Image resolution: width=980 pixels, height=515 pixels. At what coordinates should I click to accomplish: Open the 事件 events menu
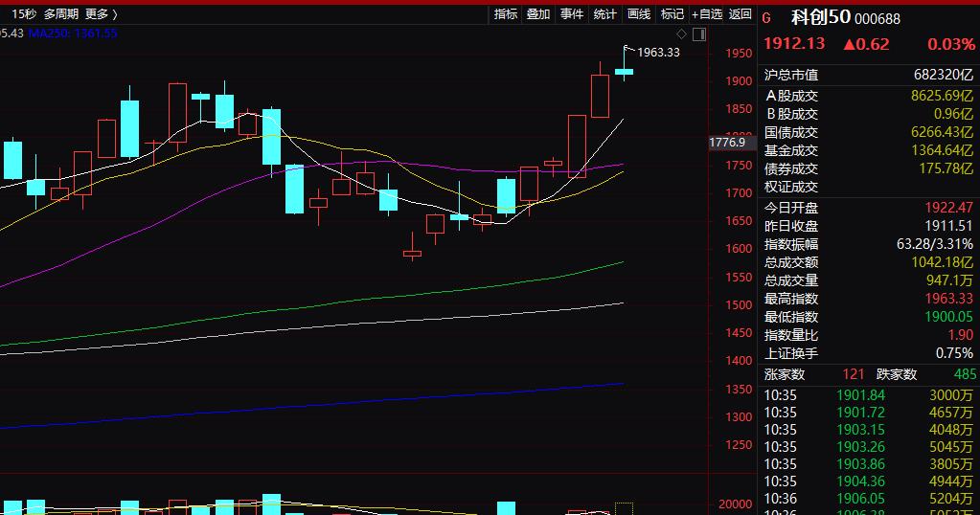[x=572, y=13]
